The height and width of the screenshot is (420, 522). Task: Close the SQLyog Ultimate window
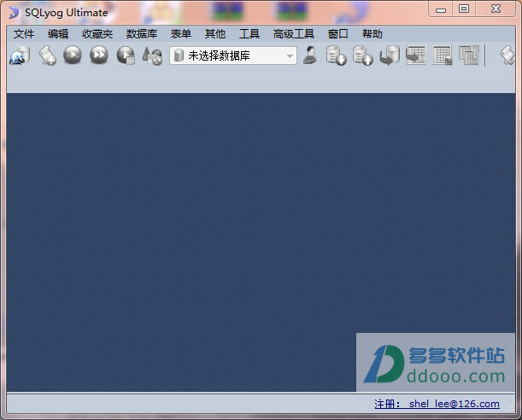(x=496, y=9)
